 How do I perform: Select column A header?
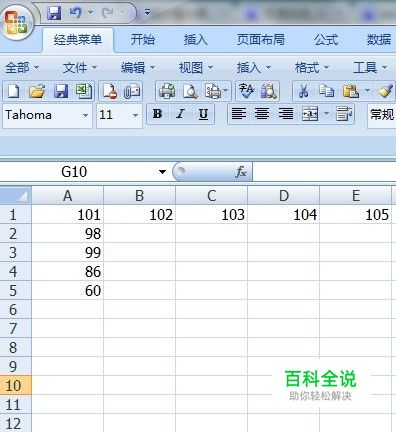coord(67,196)
